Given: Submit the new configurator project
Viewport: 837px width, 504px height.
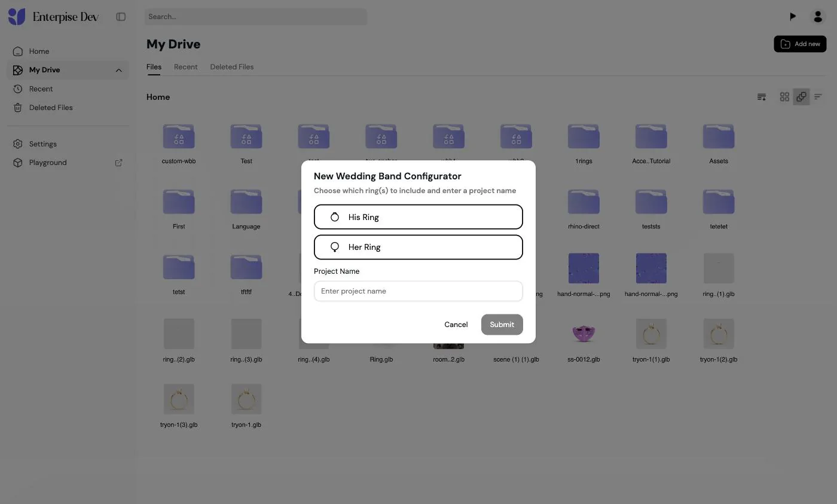Looking at the screenshot, I should pos(502,325).
